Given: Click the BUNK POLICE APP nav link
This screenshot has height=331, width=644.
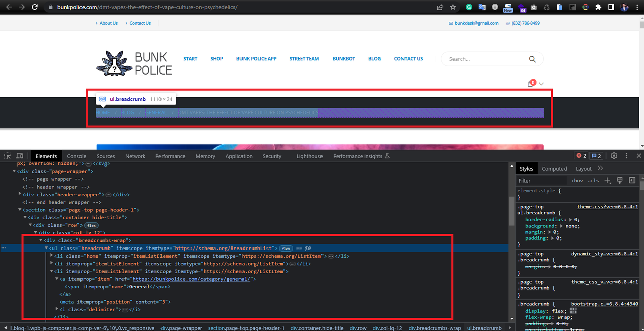Looking at the screenshot, I should coord(257,59).
